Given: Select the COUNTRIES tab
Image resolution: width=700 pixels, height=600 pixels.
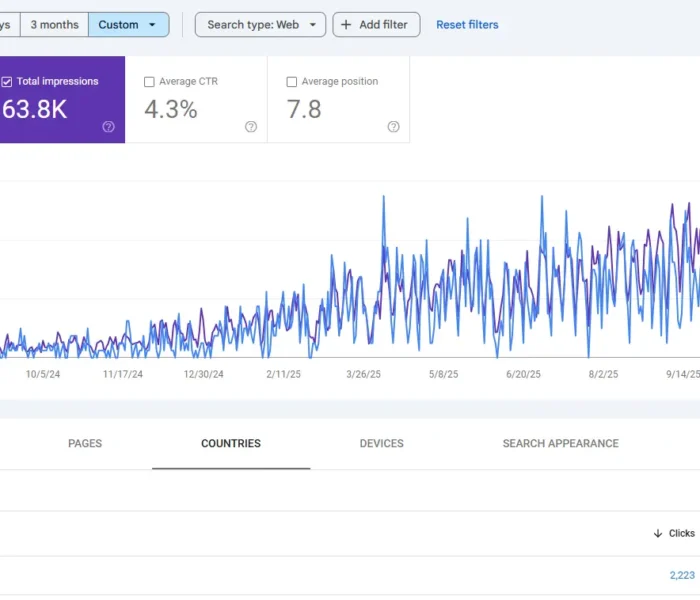Looking at the screenshot, I should 231,444.
